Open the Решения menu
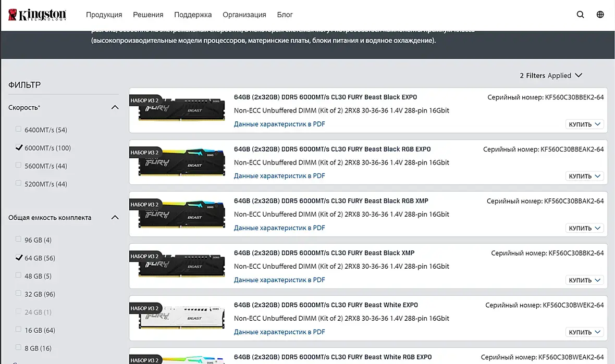 pyautogui.click(x=148, y=15)
